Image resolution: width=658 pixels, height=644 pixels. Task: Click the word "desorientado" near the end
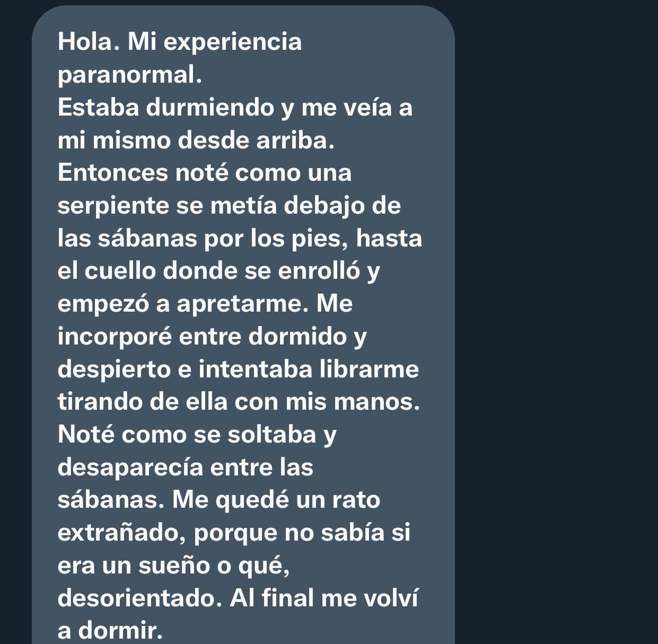pyautogui.click(x=139, y=600)
